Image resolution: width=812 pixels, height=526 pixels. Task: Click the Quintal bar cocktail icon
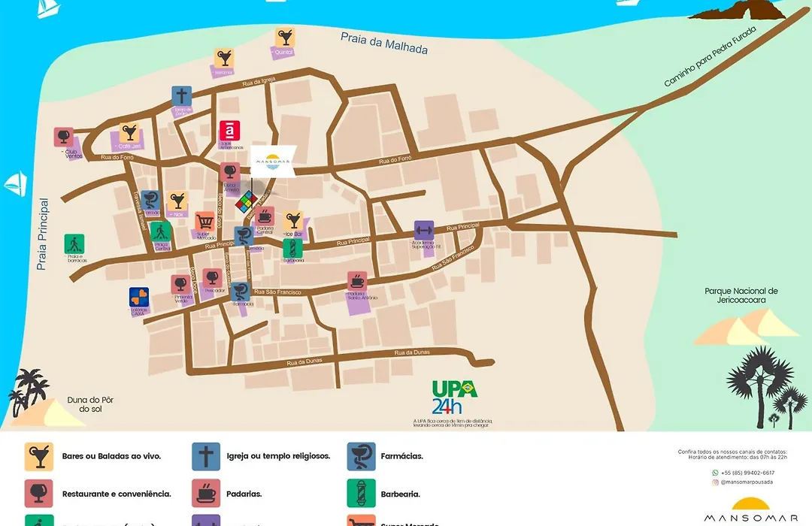[285, 38]
